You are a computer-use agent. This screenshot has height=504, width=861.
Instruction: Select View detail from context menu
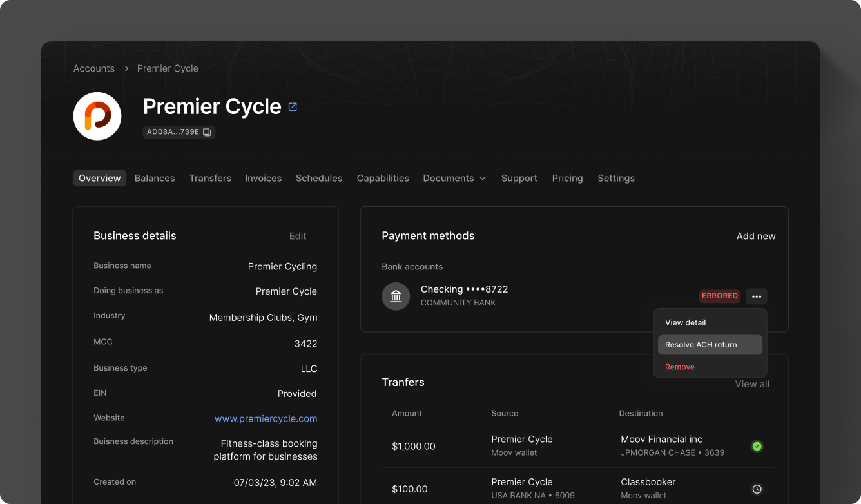(x=710, y=323)
